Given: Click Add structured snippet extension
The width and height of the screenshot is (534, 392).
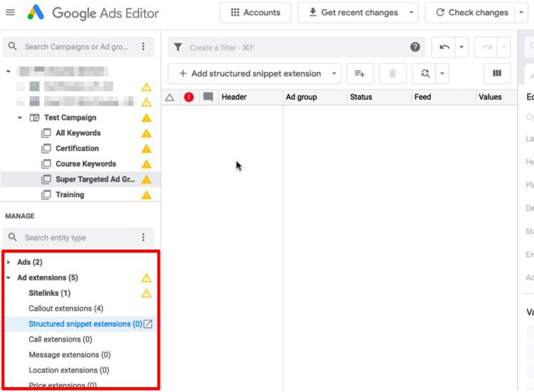Looking at the screenshot, I should tap(250, 74).
